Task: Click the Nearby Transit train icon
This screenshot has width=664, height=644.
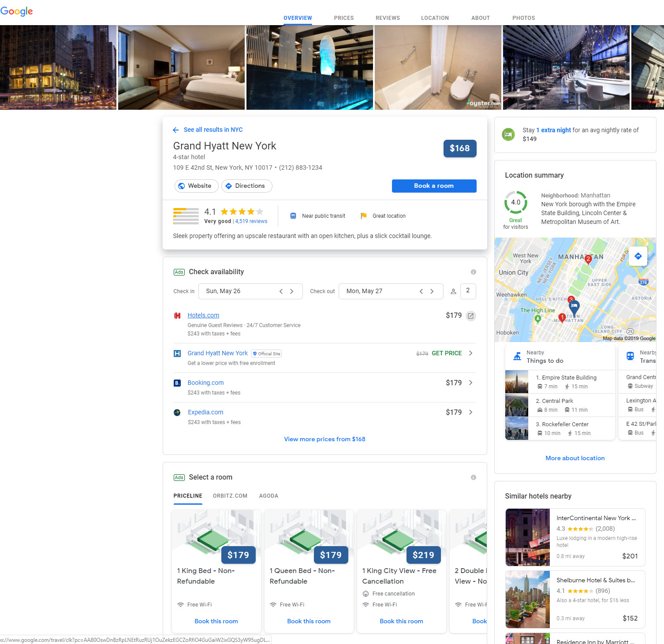Action: 630,356
